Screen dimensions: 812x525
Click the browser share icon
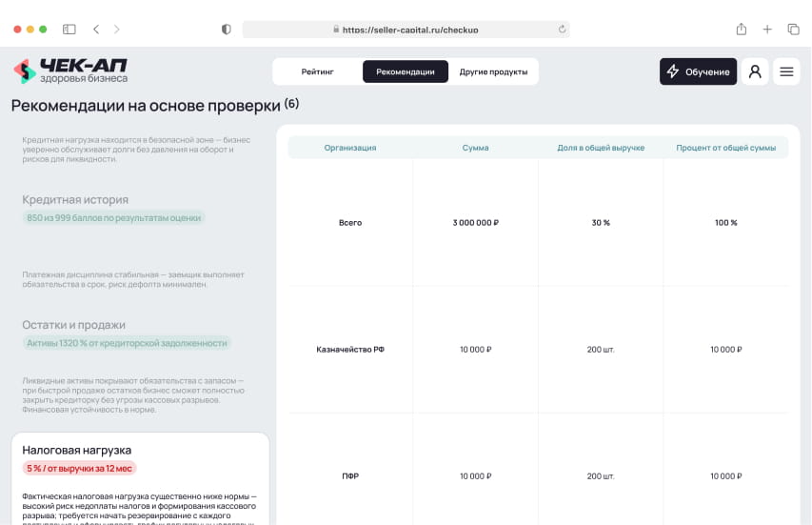point(741,30)
